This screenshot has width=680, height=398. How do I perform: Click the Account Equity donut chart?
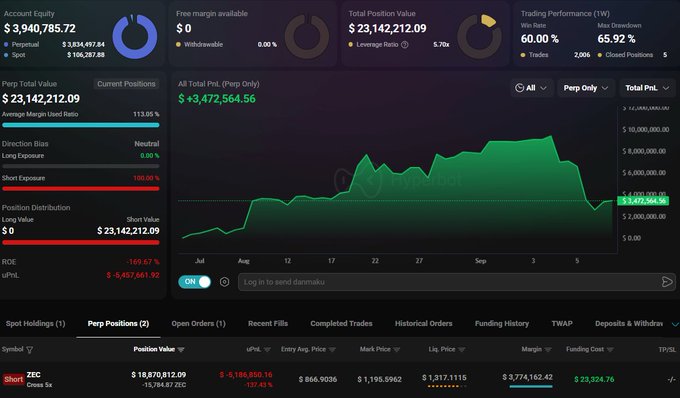click(x=135, y=36)
